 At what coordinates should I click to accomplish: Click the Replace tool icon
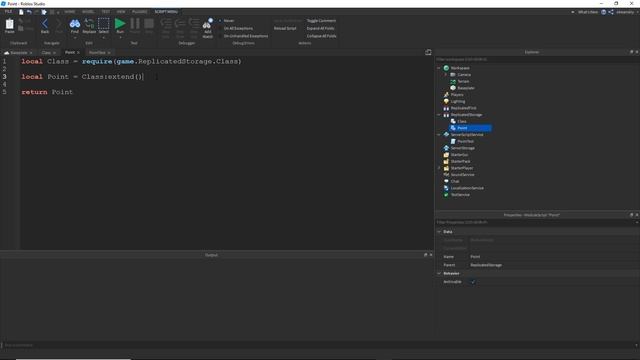tap(89, 24)
